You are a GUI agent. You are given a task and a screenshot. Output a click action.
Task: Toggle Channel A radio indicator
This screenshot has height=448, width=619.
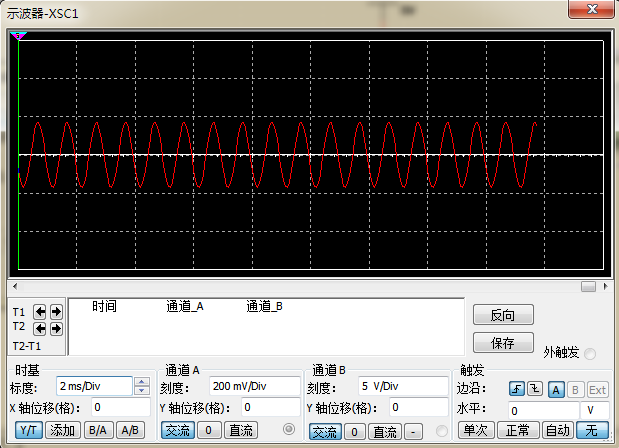(289, 429)
